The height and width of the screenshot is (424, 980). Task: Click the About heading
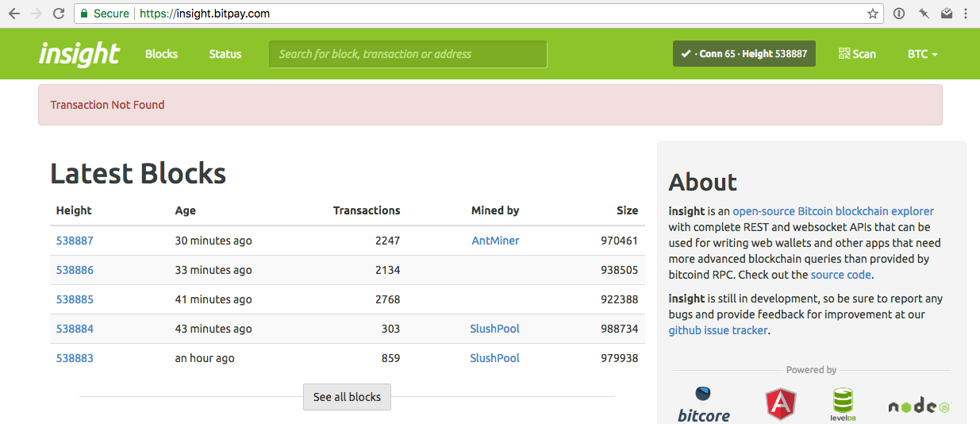[703, 182]
